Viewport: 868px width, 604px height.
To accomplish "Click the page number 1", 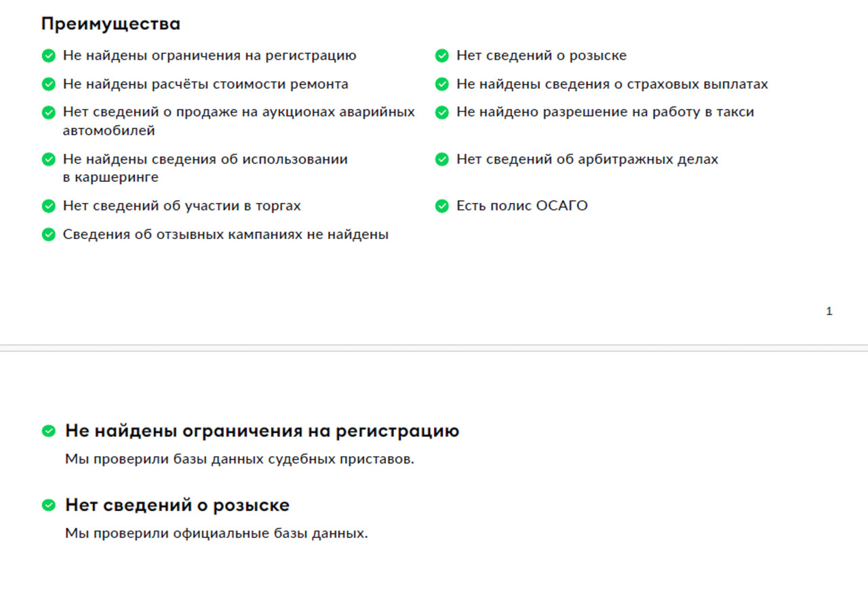I will (x=829, y=312).
